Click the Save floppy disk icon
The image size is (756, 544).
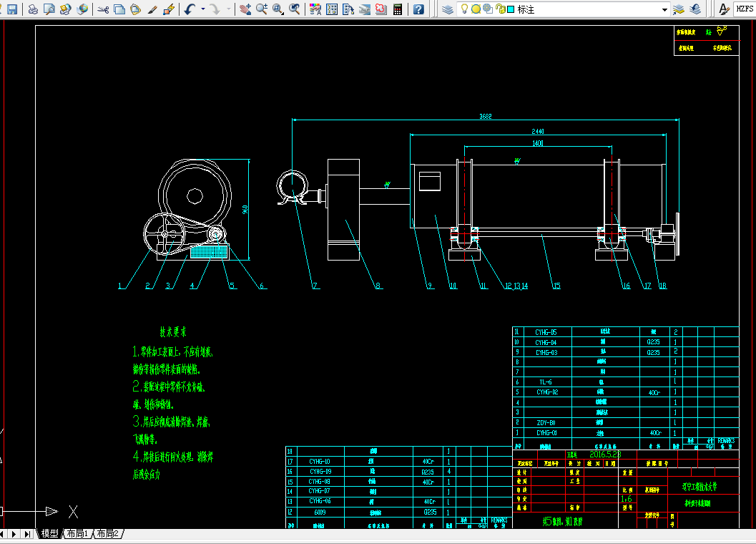12,9
